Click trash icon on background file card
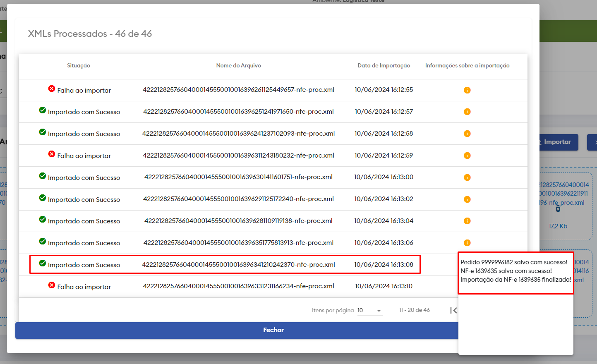597x364 pixels. [x=558, y=209]
